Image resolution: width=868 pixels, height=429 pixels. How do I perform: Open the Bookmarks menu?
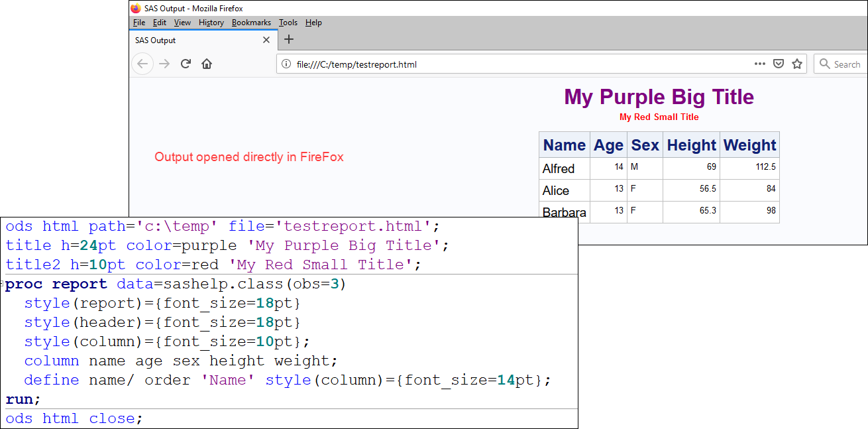[252, 22]
